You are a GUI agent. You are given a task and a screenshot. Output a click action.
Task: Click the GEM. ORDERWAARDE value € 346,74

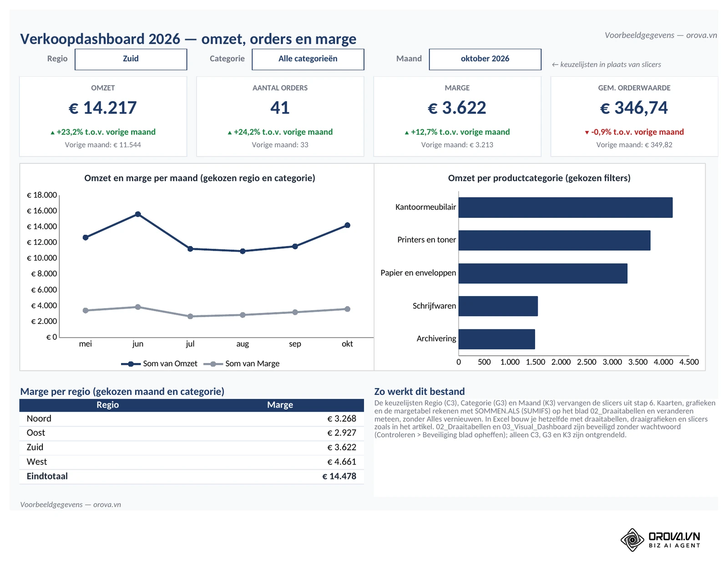(x=634, y=108)
